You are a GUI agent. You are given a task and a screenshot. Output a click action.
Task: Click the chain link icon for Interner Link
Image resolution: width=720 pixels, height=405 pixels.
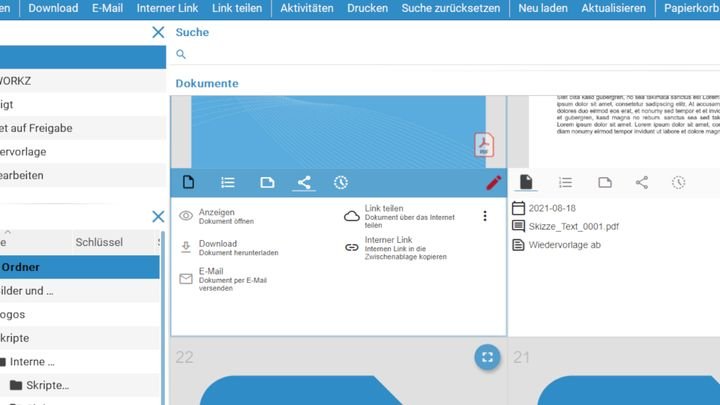(352, 248)
